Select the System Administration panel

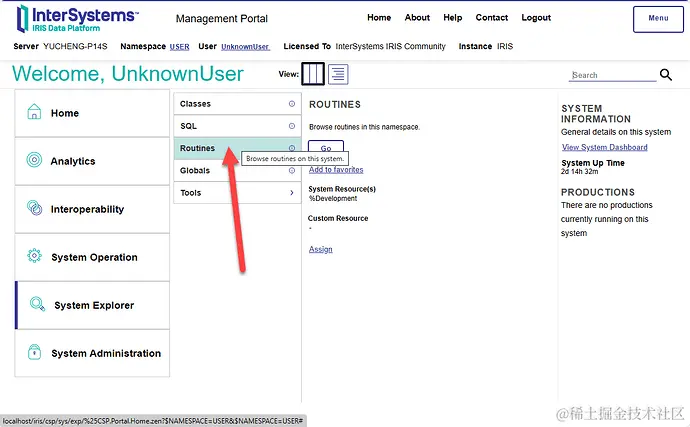[92, 353]
